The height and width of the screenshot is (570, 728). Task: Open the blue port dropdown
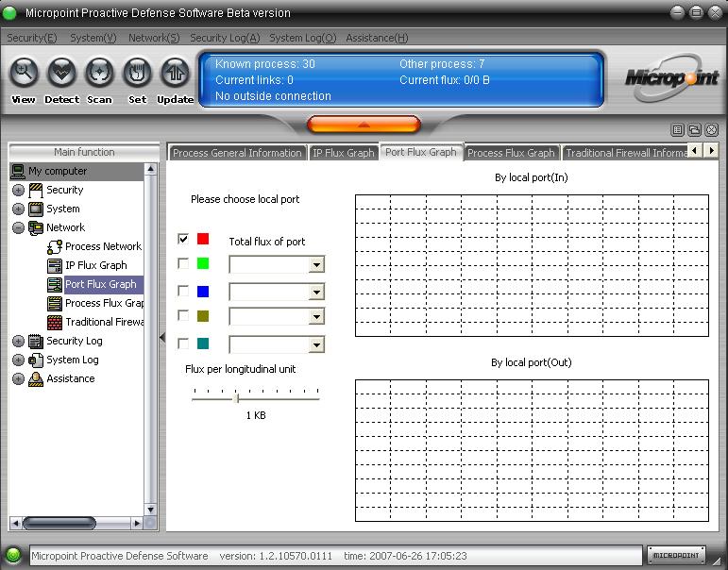point(316,292)
